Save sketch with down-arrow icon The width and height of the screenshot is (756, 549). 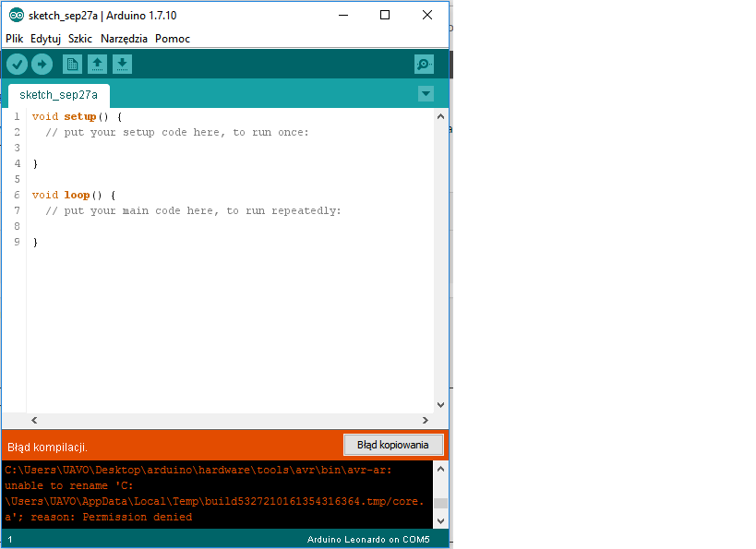click(123, 64)
